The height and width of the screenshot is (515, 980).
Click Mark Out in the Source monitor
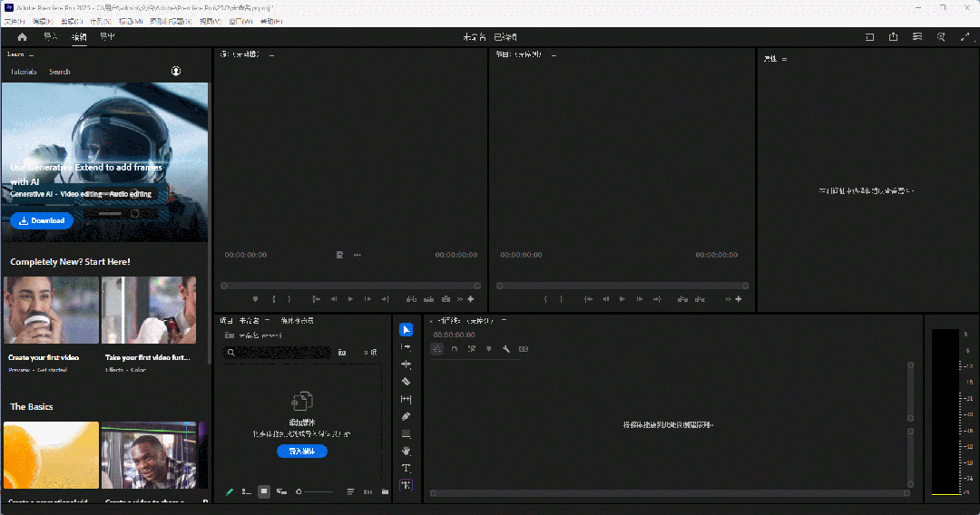pos(289,299)
